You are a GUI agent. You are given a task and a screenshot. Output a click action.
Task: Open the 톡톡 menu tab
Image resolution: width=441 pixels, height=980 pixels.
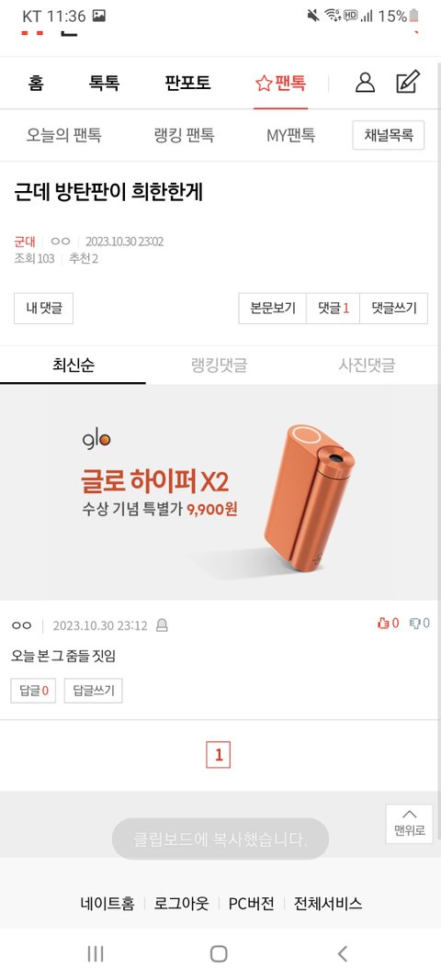104,83
